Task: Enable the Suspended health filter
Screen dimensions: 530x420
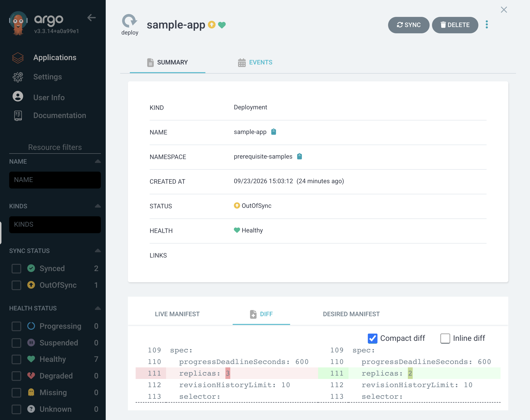Action: [x=16, y=343]
